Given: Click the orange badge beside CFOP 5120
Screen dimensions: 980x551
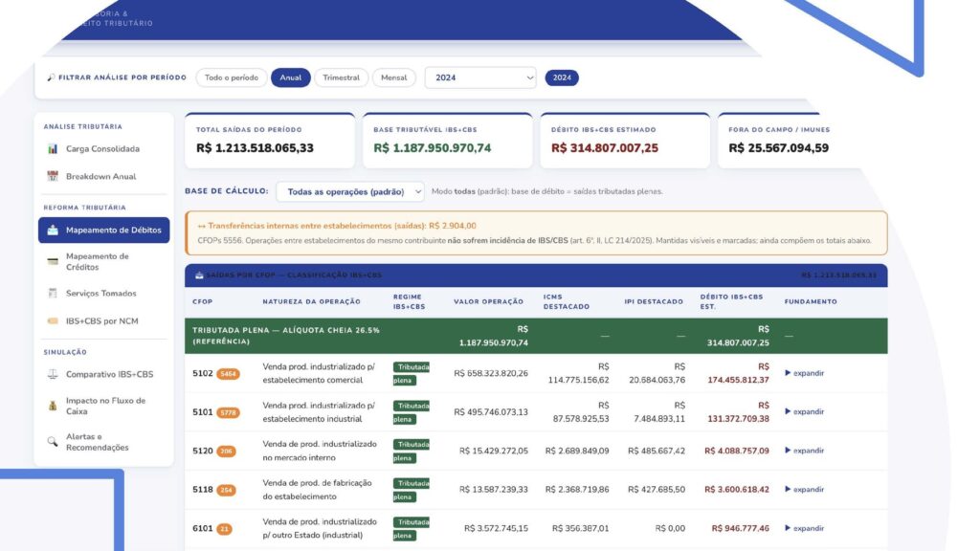Looking at the screenshot, I should pyautogui.click(x=226, y=452).
